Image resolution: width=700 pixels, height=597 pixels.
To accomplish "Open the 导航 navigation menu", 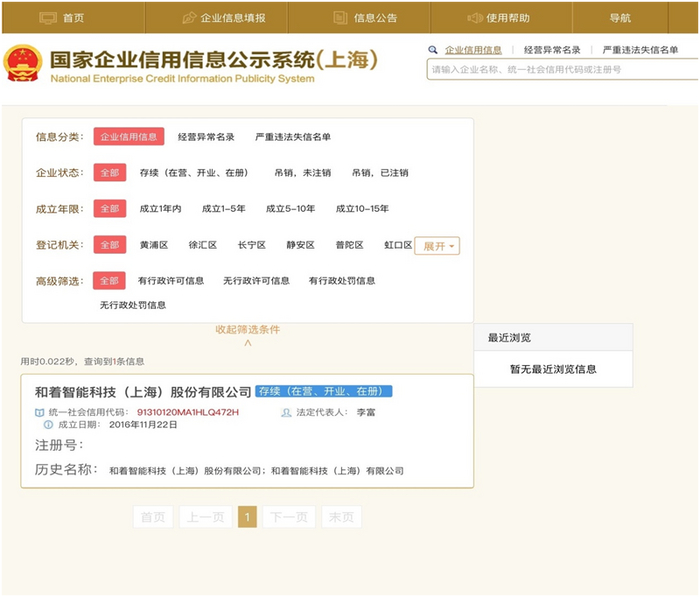I will pos(620,18).
